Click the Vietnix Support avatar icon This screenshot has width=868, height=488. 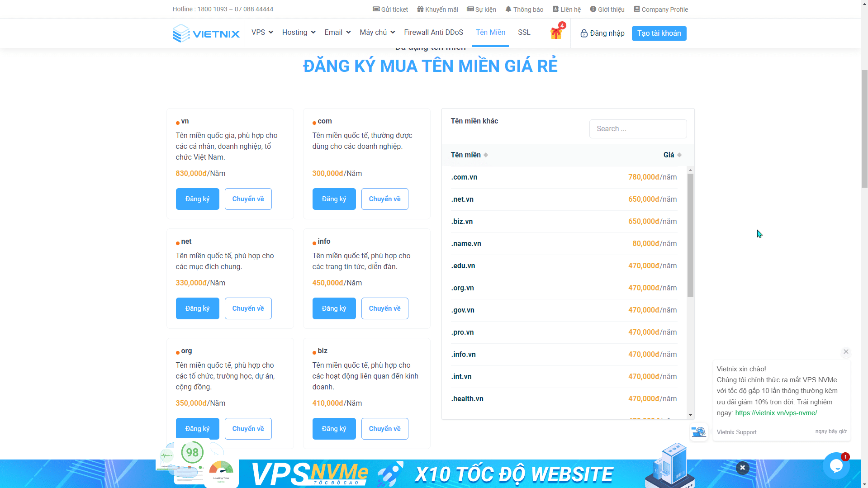point(698,432)
